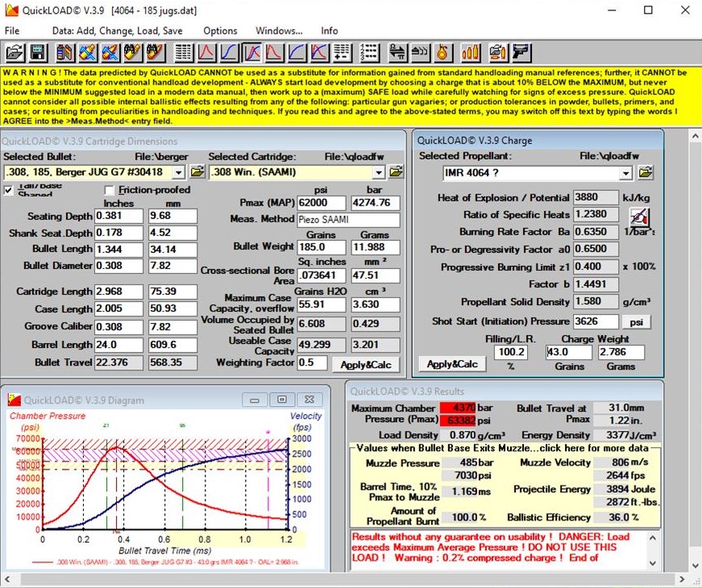This screenshot has width=702, height=588.
Task: Click the Charge Weight grains field
Action: 568,352
